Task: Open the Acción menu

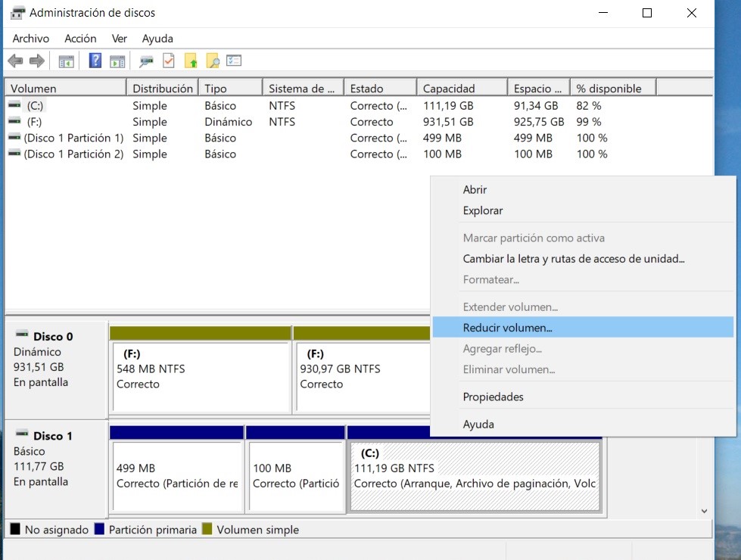Action: [x=80, y=39]
